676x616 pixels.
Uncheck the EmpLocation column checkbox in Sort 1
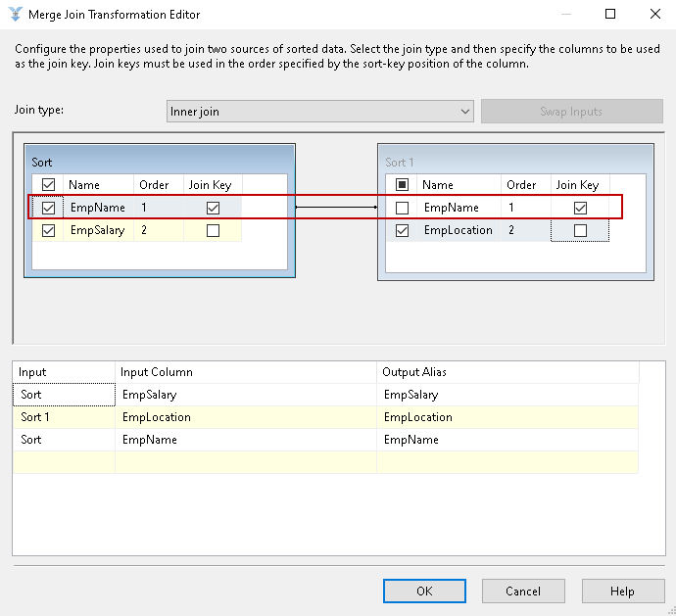click(402, 230)
